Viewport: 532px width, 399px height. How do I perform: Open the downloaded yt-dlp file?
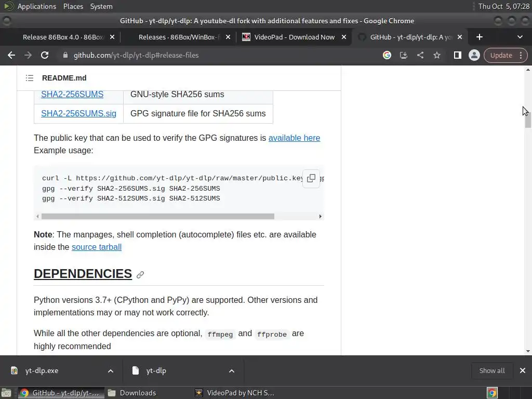[x=156, y=370]
